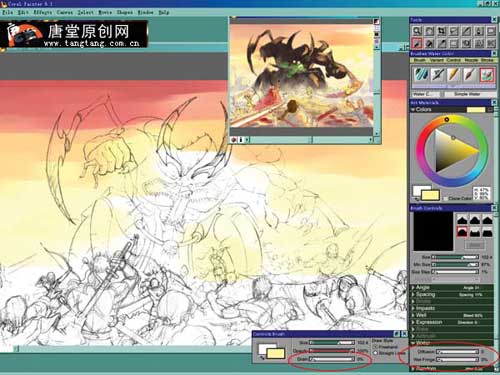Choose the yellow pencil brush category icon
The image size is (500, 375).
point(454,75)
